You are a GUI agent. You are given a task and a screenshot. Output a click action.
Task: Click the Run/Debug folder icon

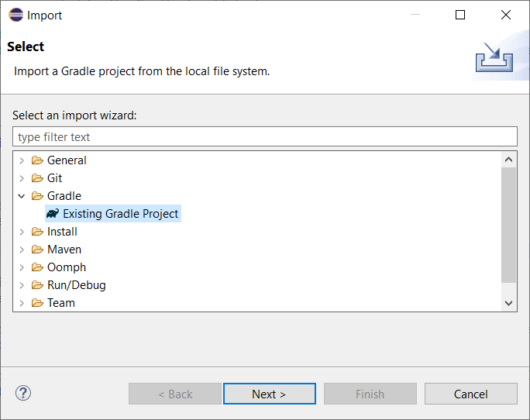click(37, 285)
